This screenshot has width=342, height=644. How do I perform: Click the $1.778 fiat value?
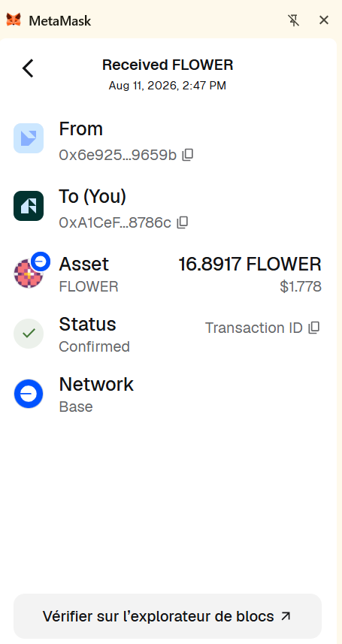pyautogui.click(x=301, y=286)
